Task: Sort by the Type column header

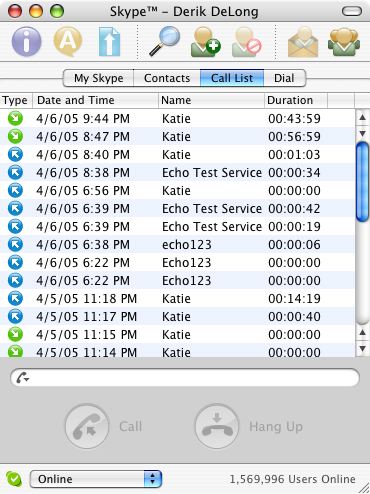Action: coord(16,100)
